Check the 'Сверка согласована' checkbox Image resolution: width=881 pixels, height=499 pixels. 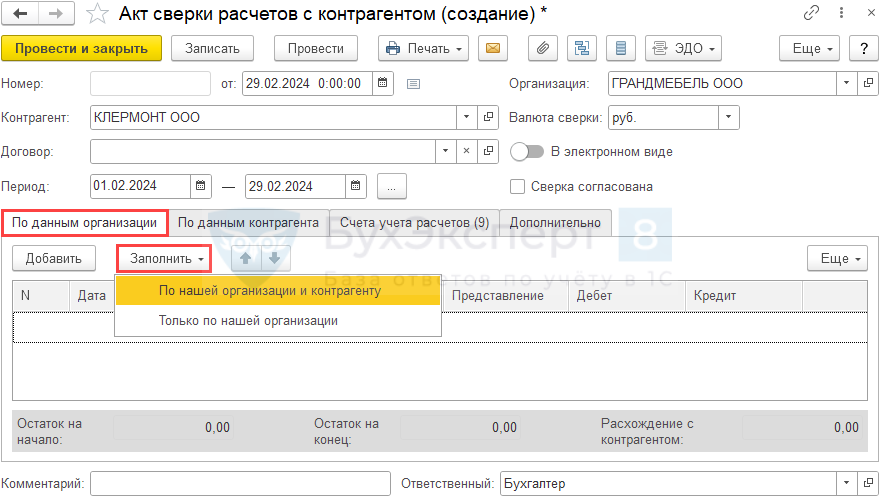[518, 186]
